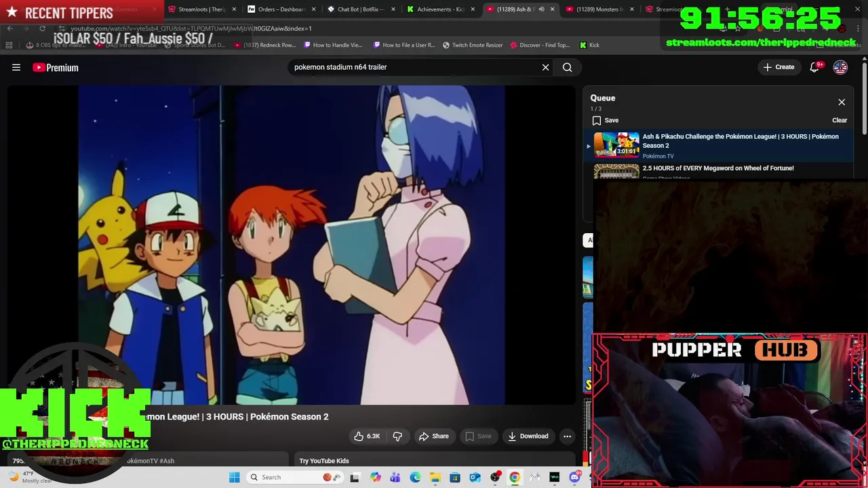Viewport: 868px width, 488px height.
Task: Like the video with 6.3K likes
Action: [x=366, y=436]
